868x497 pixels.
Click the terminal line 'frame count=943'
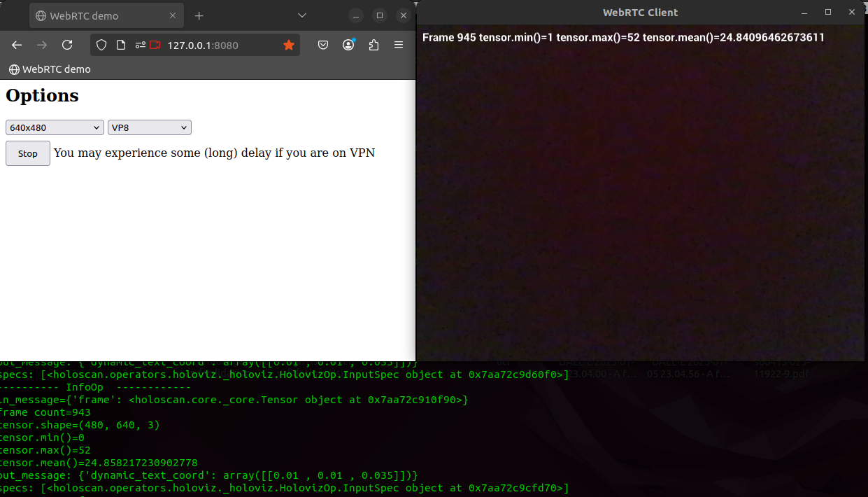pyautogui.click(x=45, y=412)
